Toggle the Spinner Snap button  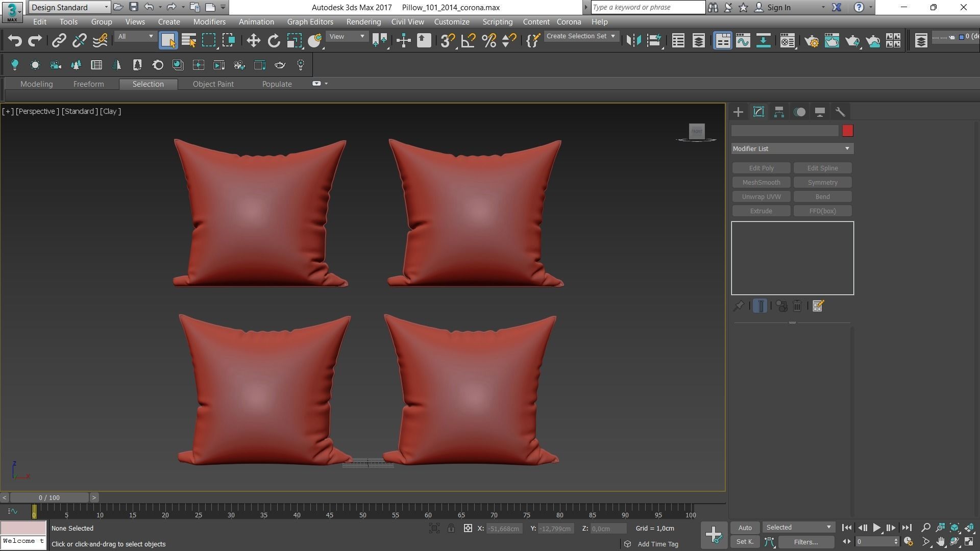point(509,40)
